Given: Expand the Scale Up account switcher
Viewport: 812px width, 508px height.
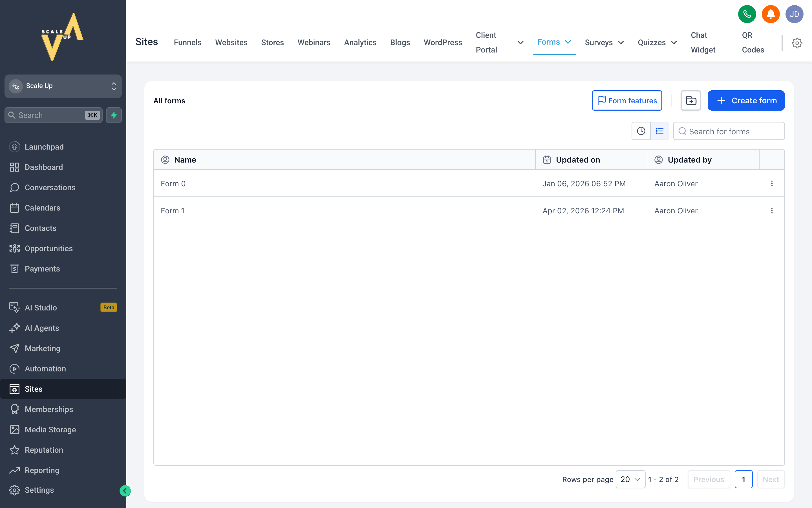Looking at the screenshot, I should click(63, 86).
